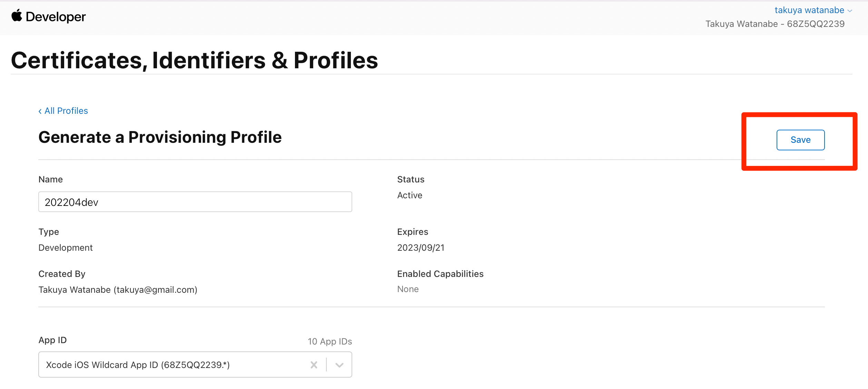Click the team name Takuya Watanabe - 68Z5QQ2239
The height and width of the screenshot is (389, 868).
(x=775, y=24)
